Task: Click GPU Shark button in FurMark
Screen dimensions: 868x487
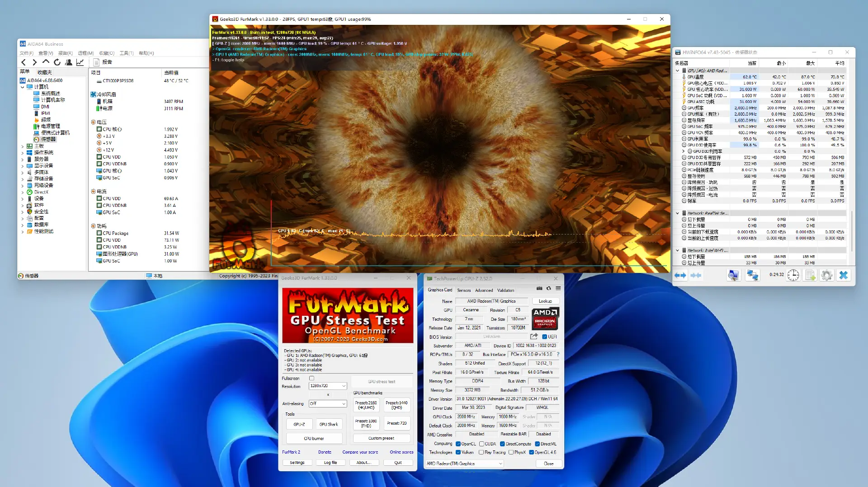Action: [x=329, y=424]
